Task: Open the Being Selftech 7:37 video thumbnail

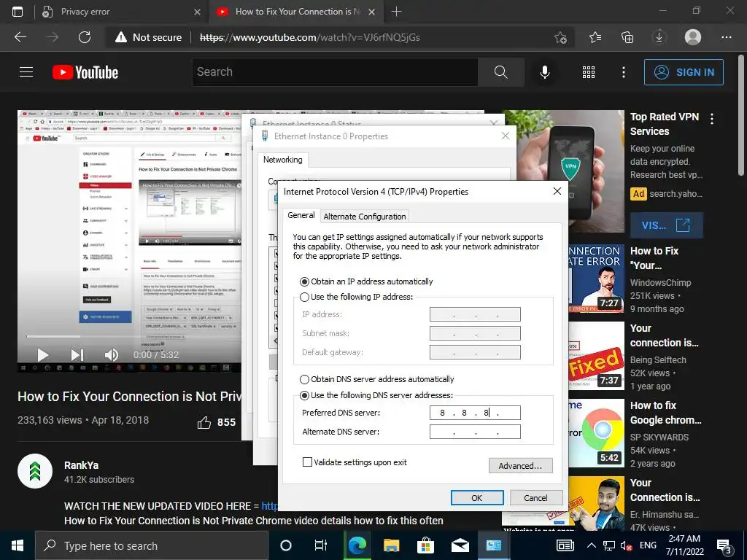Action: tap(596, 355)
